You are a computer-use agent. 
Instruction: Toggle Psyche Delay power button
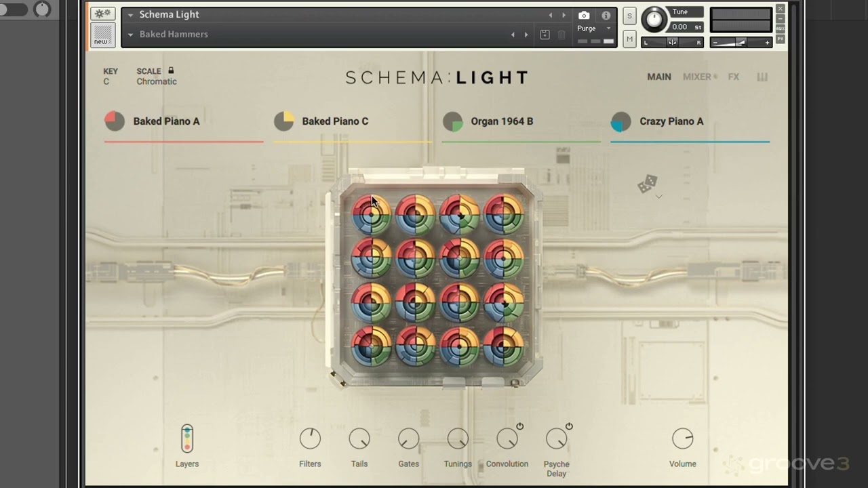(x=569, y=426)
